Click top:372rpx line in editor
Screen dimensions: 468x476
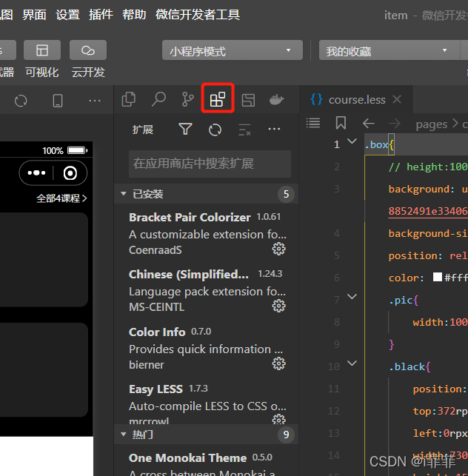pyautogui.click(x=441, y=411)
